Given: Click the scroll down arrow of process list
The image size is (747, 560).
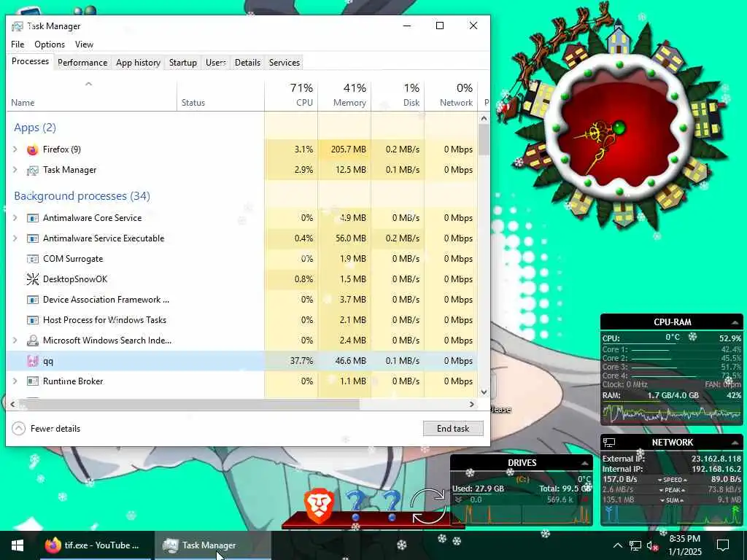Looking at the screenshot, I should [x=484, y=392].
